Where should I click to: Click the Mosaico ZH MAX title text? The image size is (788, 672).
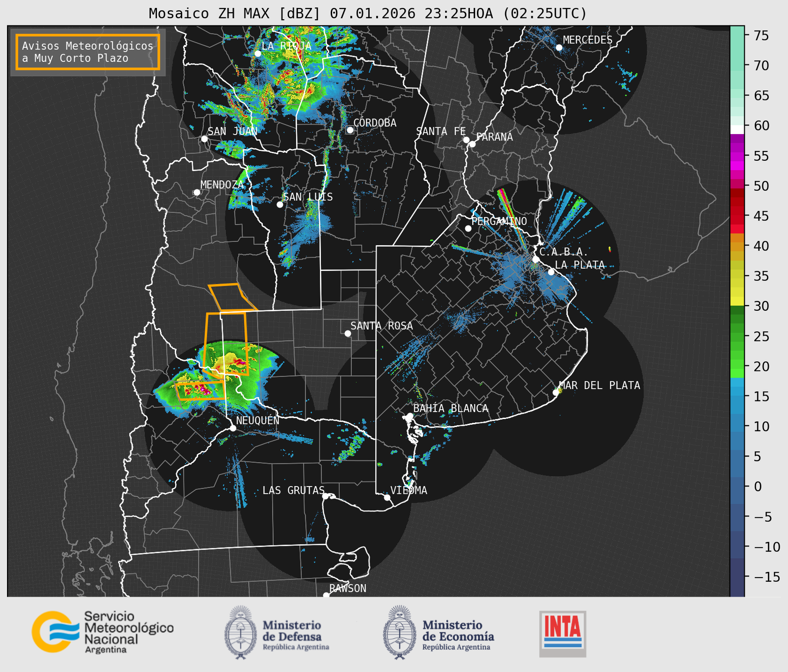pos(367,14)
